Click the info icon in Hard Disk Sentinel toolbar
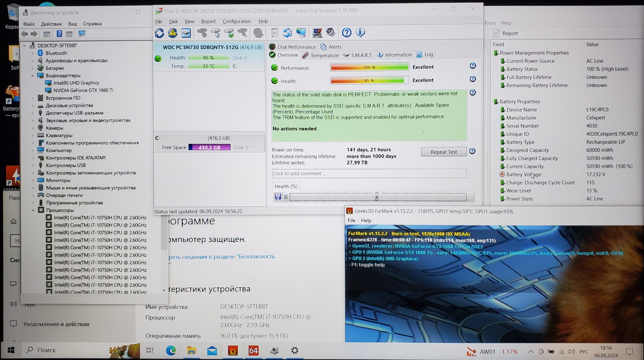 tap(360, 32)
